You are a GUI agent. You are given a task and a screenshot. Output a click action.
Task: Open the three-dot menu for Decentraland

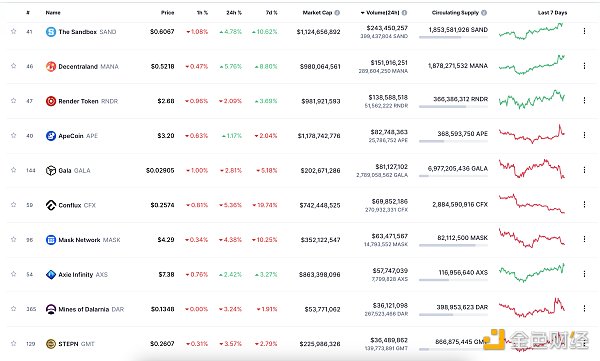pyautogui.click(x=584, y=66)
